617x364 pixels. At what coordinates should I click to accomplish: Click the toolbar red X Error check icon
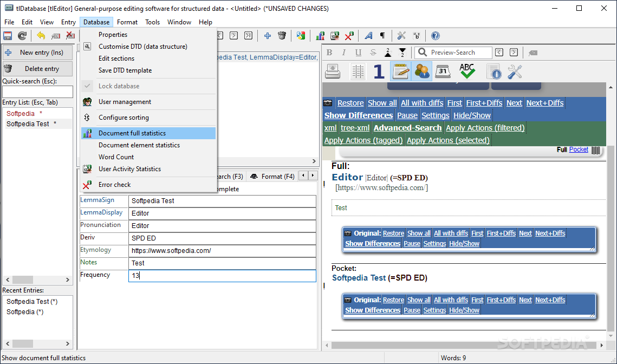click(x=349, y=36)
